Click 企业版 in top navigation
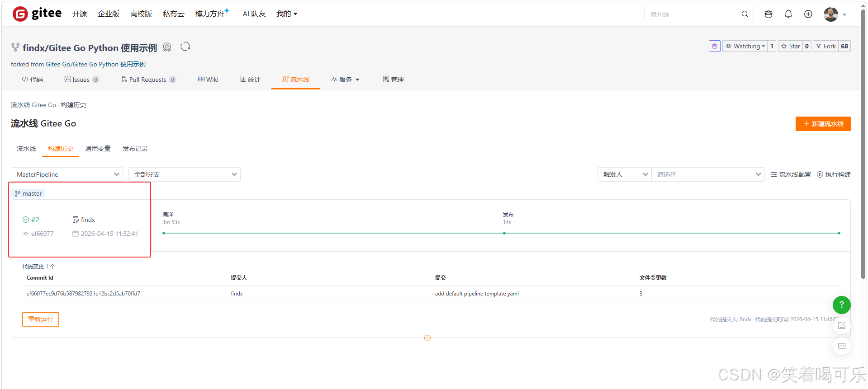 point(109,14)
